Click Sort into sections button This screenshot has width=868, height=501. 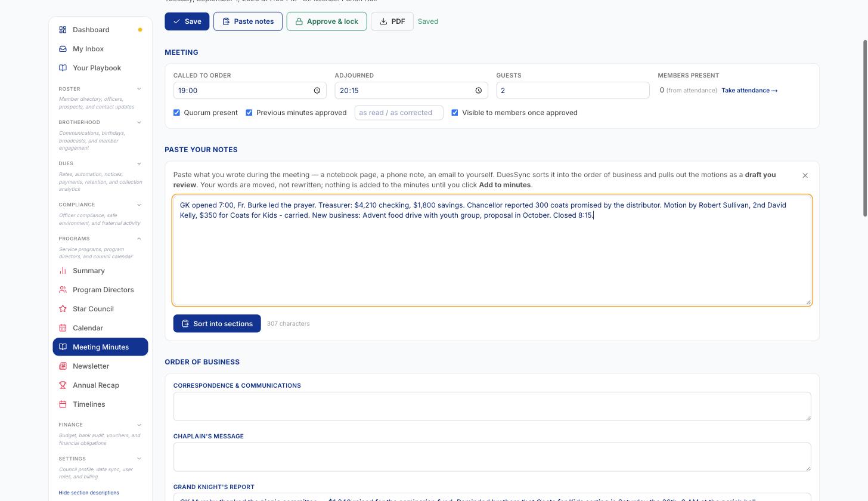(217, 323)
